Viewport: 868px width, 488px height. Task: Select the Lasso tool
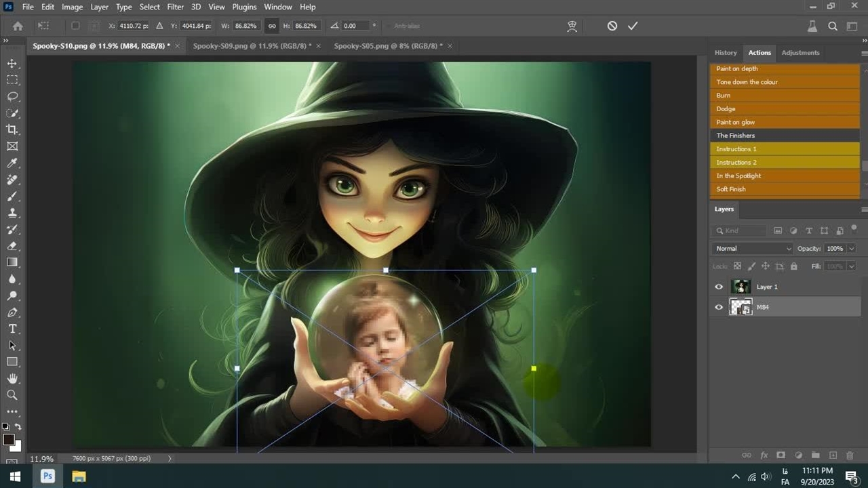[x=12, y=96]
